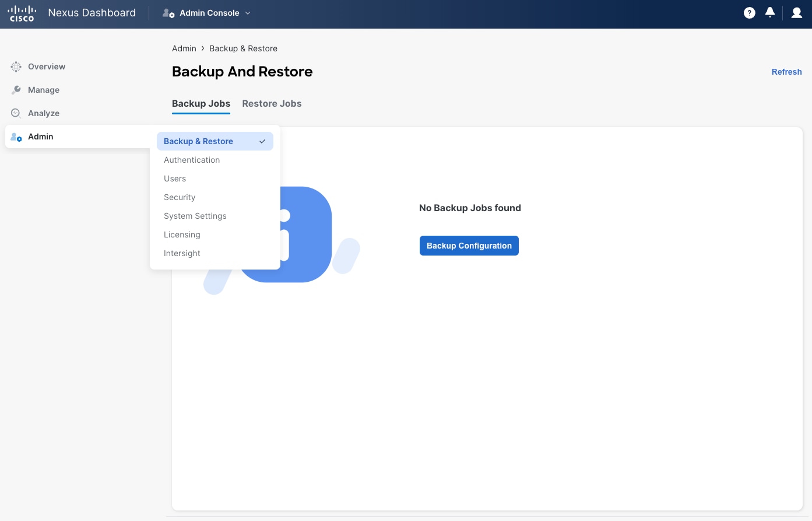Choose Authentication from Admin menu
The height and width of the screenshot is (521, 812).
coord(215,160)
